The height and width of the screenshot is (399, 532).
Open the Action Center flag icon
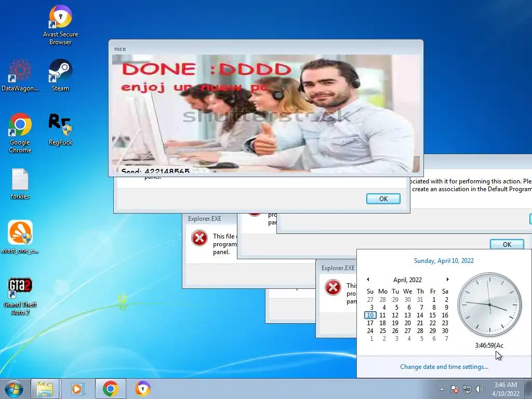pyautogui.click(x=454, y=389)
